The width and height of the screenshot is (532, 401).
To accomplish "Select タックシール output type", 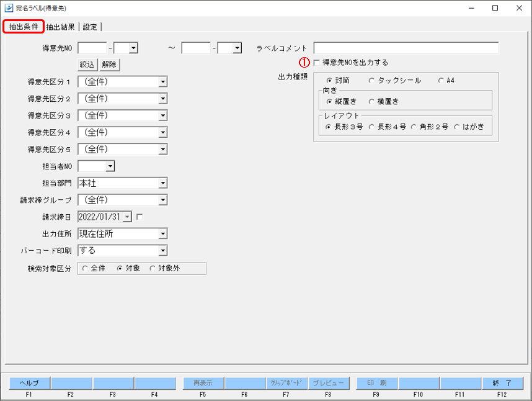I will (395, 81).
